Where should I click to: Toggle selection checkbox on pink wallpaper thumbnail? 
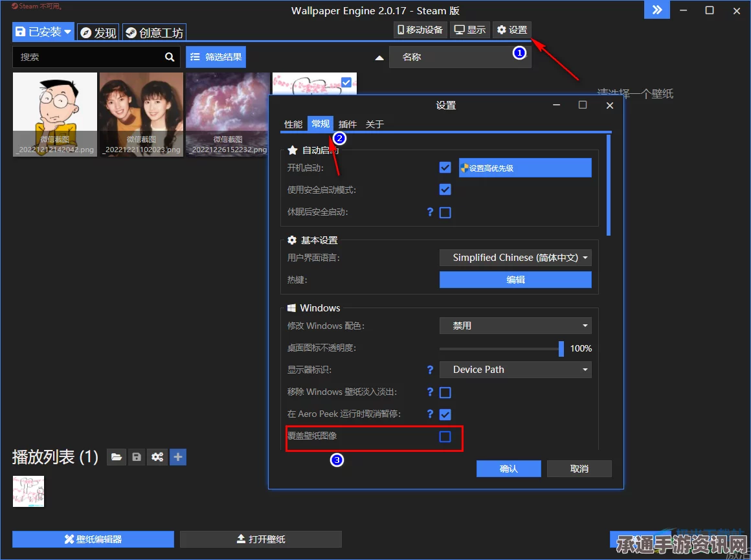click(346, 82)
